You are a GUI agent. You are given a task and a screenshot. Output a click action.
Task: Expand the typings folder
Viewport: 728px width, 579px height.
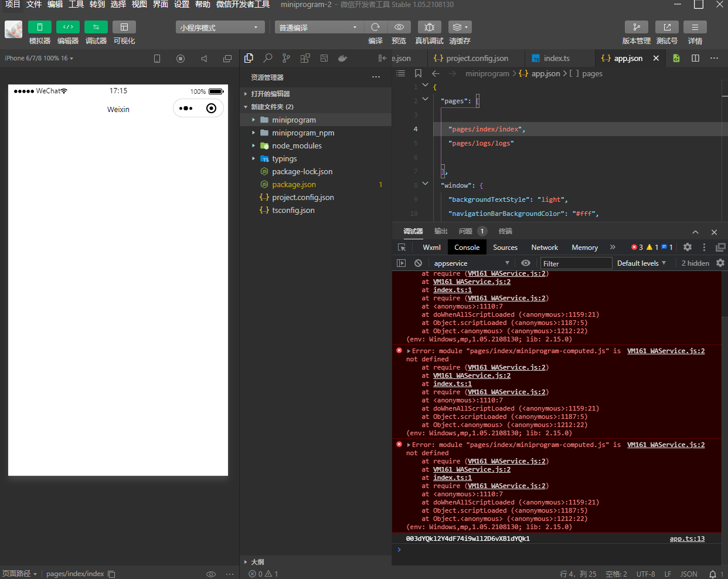(315, 158)
